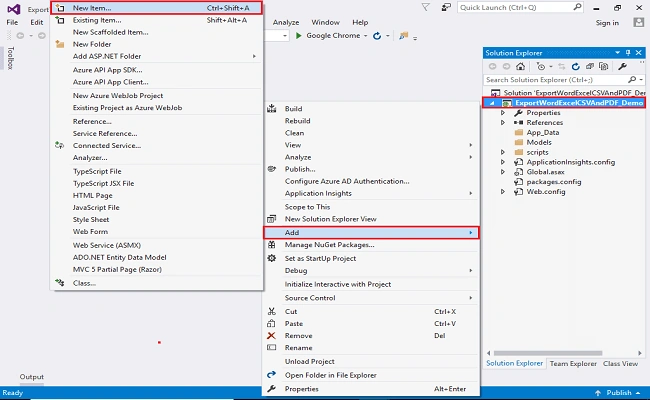Click the gear icon next to Set as StartUp Project

coord(272,258)
